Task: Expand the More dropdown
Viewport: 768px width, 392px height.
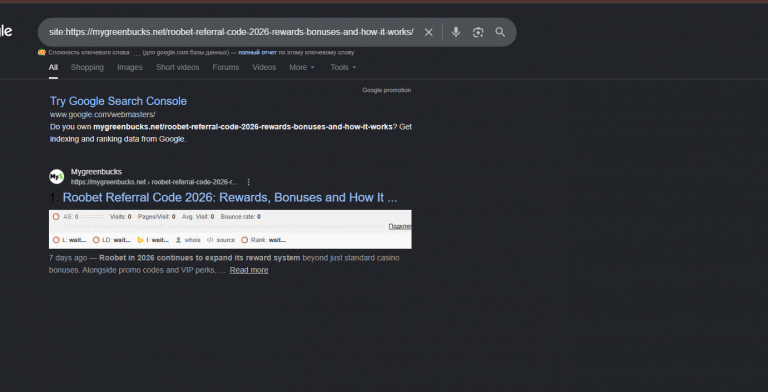Action: point(302,68)
